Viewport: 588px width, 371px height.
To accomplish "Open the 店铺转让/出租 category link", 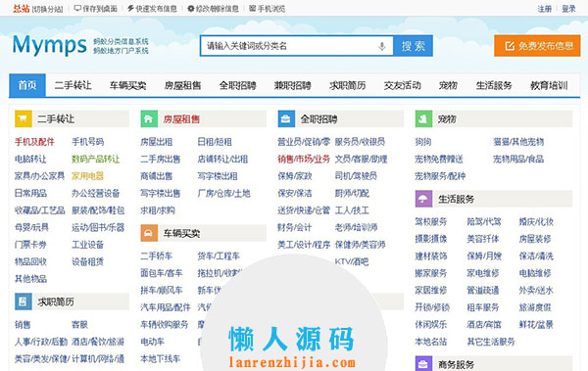I will pos(222,159).
